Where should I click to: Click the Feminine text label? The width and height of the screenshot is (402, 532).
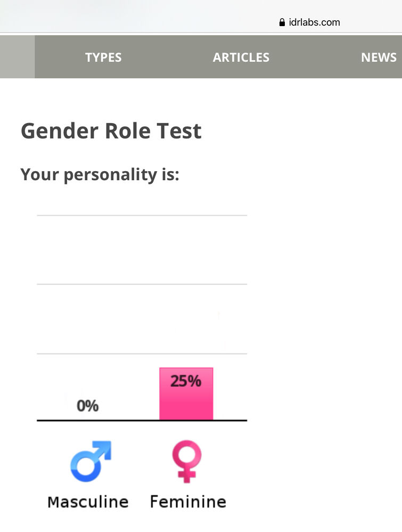point(188,502)
